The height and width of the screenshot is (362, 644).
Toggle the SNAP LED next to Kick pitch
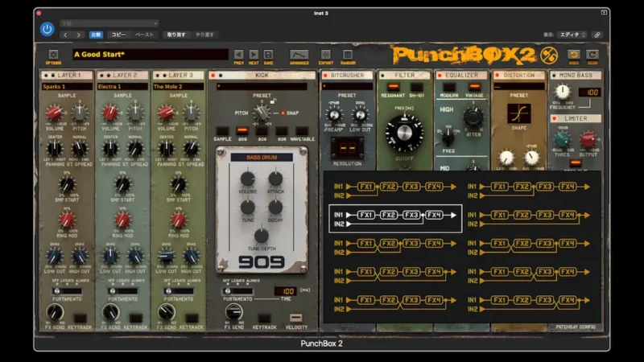pos(283,113)
